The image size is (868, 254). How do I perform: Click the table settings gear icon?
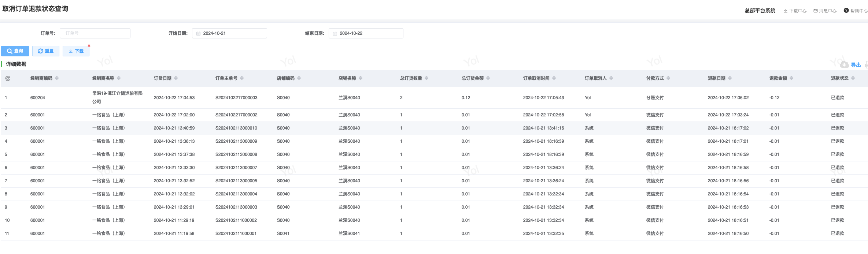pos(8,78)
